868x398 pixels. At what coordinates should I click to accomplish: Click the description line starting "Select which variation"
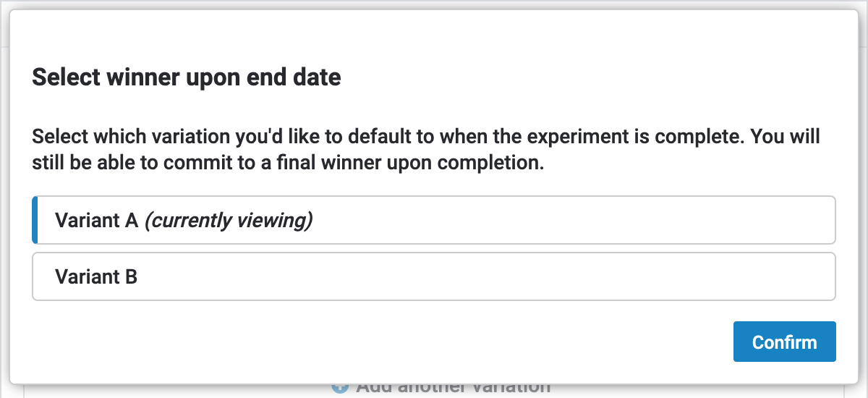pyautogui.click(x=425, y=137)
